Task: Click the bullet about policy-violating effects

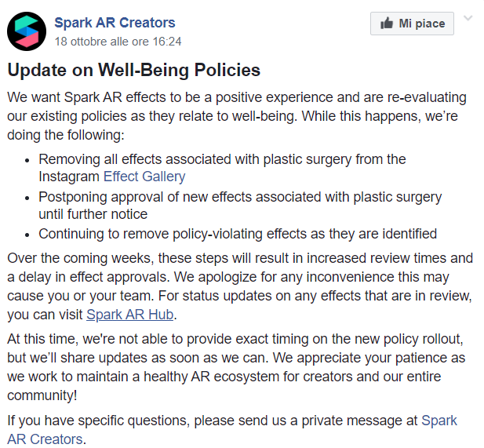Action: 238,234
